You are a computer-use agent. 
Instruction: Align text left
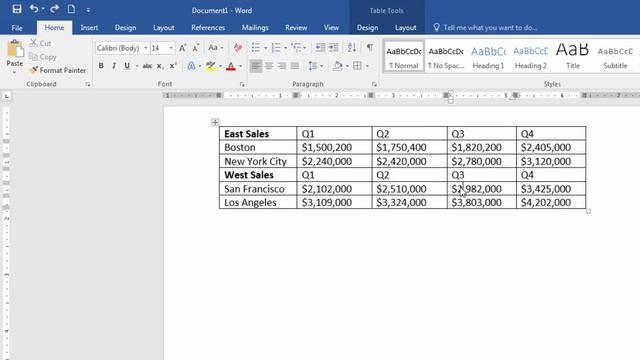tap(256, 66)
